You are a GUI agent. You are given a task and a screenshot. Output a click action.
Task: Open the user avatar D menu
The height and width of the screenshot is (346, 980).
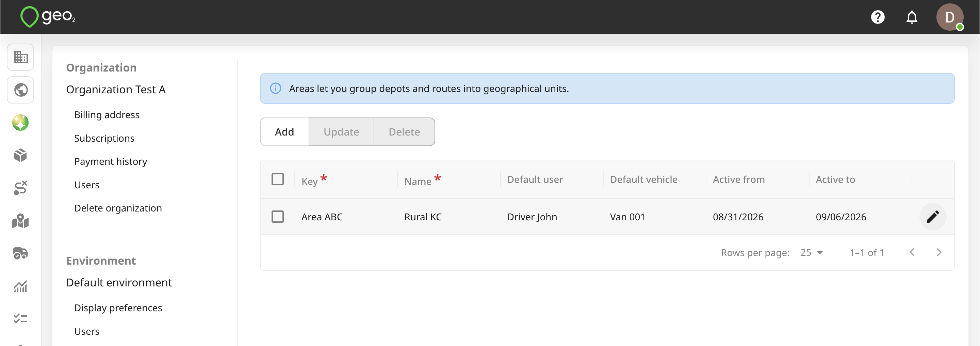[x=950, y=17]
